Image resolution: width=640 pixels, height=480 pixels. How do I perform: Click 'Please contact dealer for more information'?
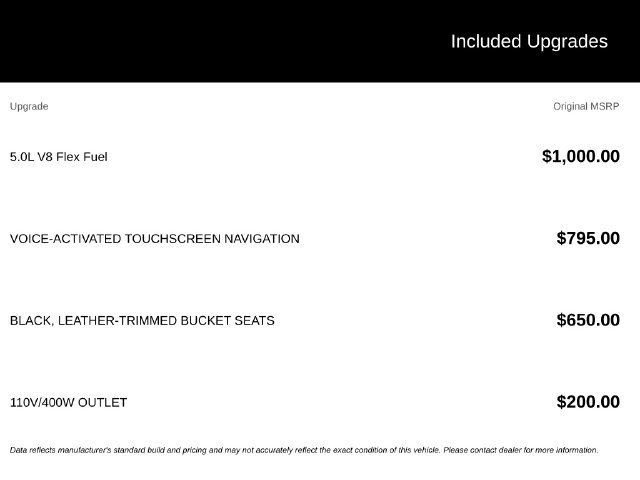tap(521, 450)
